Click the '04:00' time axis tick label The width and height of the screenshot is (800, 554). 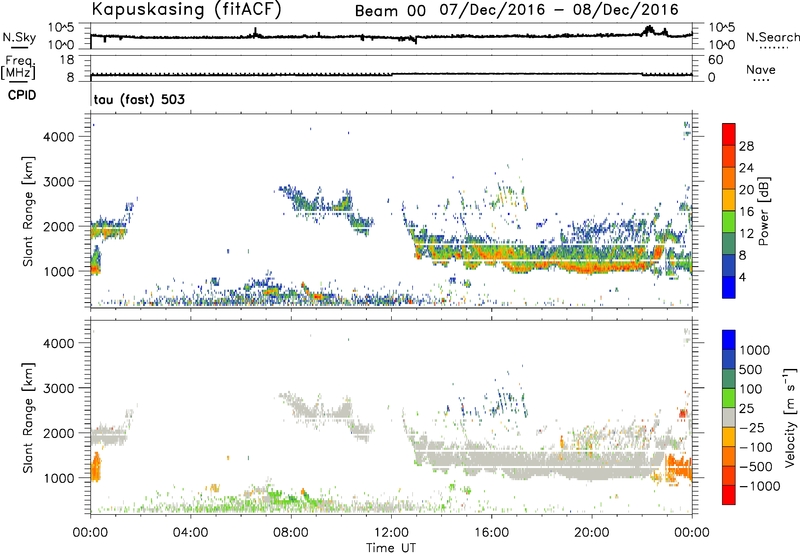coord(191,533)
